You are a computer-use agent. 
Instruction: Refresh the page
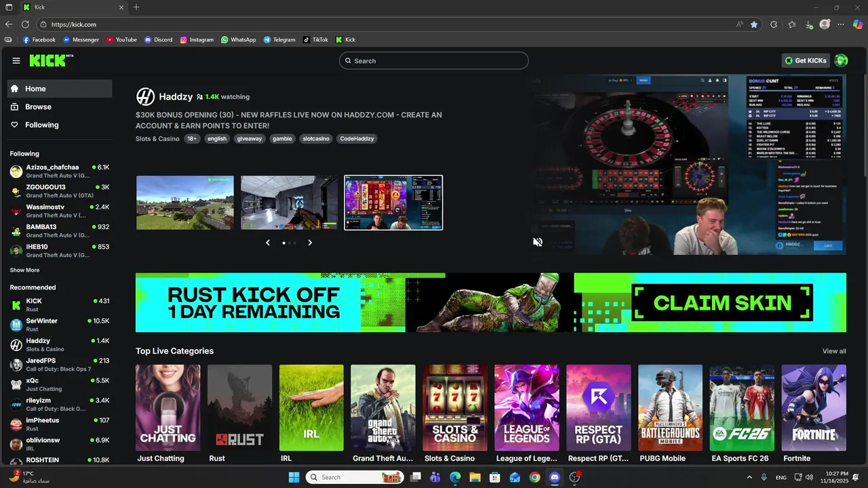tap(25, 24)
